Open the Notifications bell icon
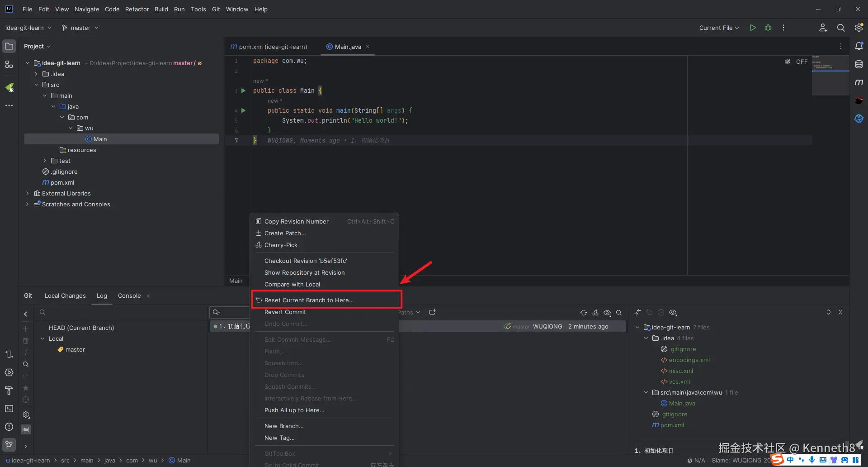868x467 pixels. [859, 46]
